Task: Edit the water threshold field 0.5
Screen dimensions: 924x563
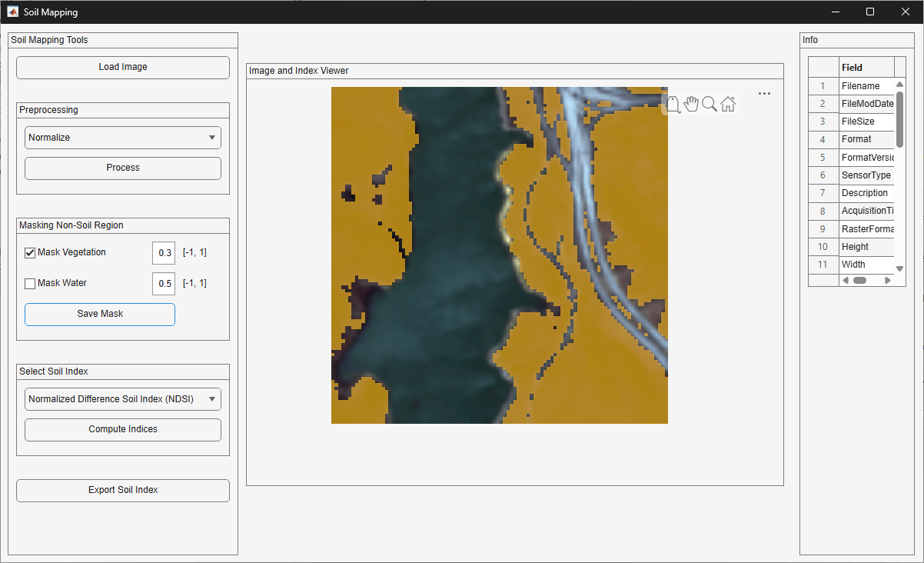Action: pos(164,283)
